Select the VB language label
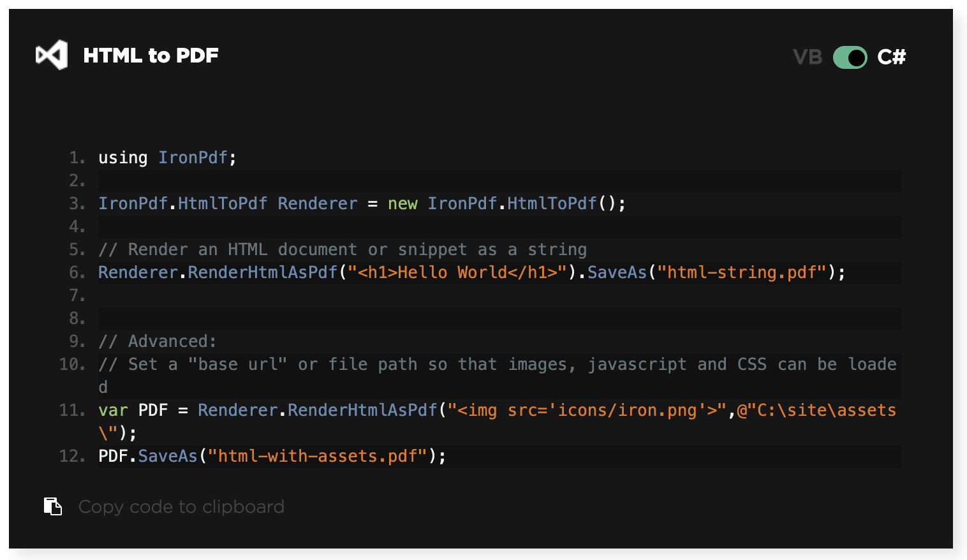 (x=808, y=57)
